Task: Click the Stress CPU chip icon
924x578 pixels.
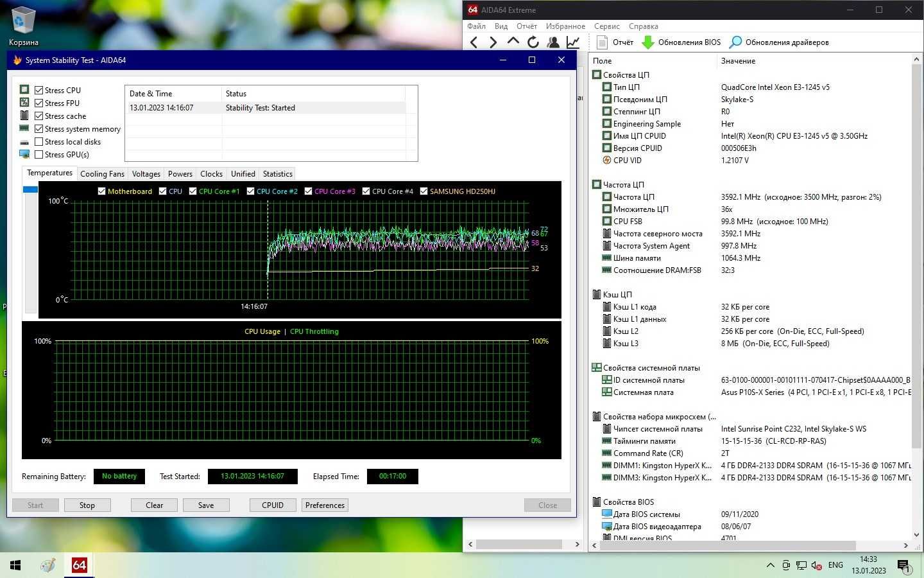Action: [x=24, y=89]
